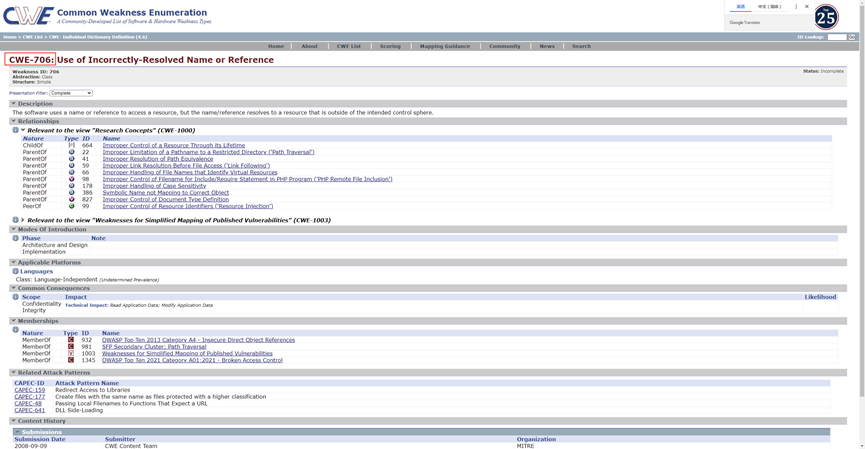Collapse the "Research Concepts" (CWE-1000) view
The image size is (865, 449).
point(23,130)
